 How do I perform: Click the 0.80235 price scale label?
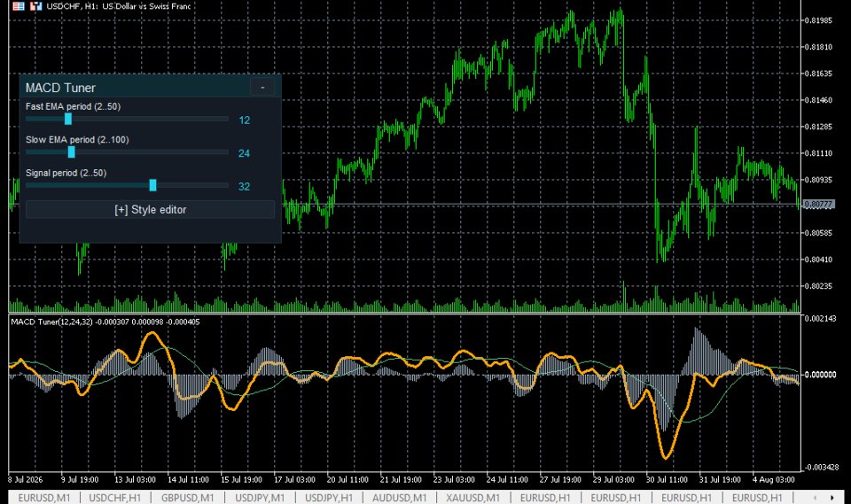pyautogui.click(x=818, y=286)
